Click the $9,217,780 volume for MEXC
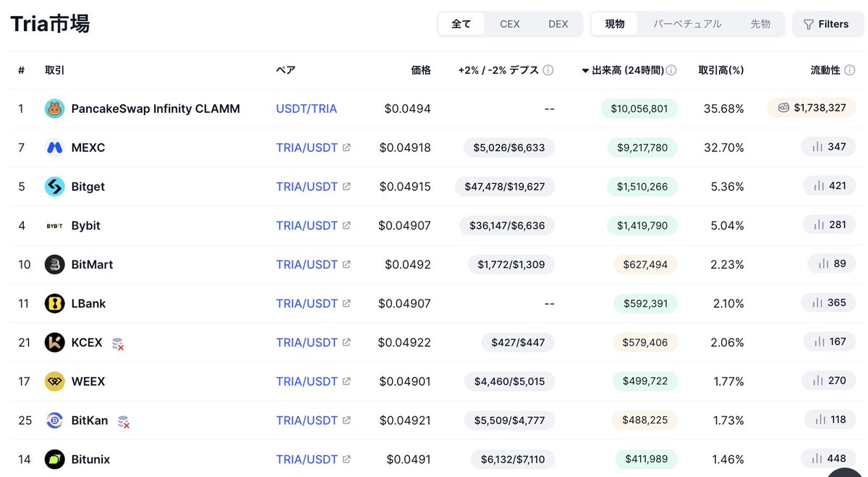Image resolution: width=868 pixels, height=477 pixels. (x=642, y=148)
